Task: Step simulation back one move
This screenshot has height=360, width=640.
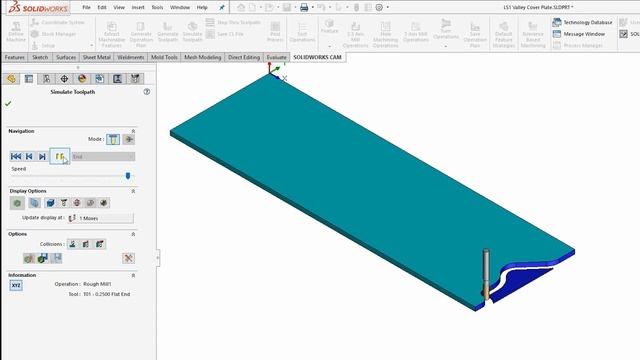Action: click(29, 156)
